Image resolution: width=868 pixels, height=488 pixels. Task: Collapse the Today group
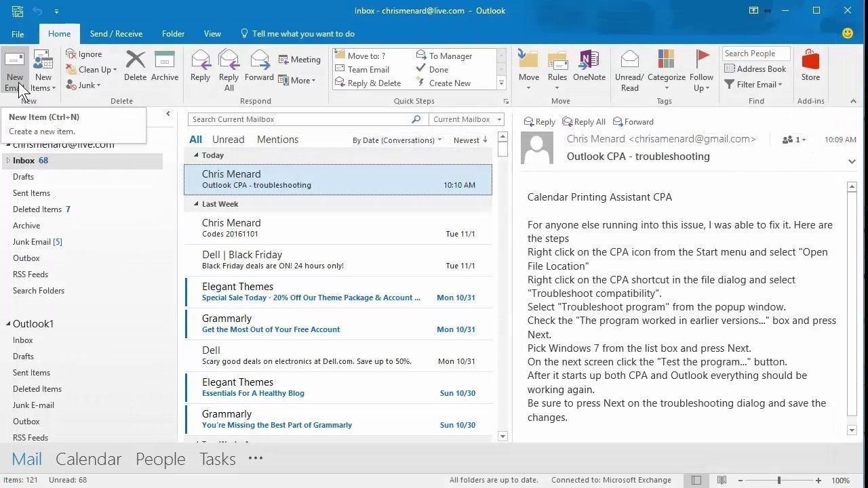pyautogui.click(x=196, y=155)
